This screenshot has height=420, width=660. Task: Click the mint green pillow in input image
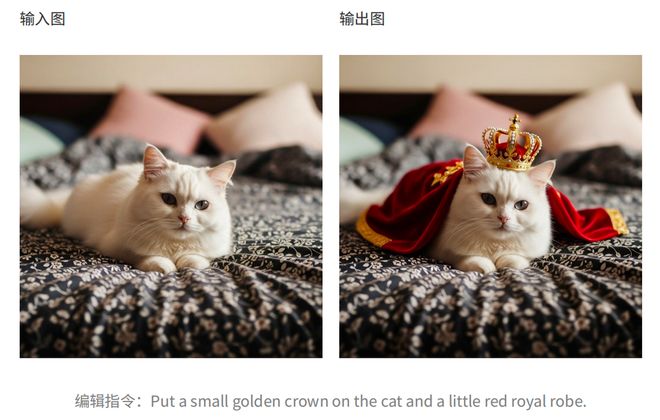[x=39, y=141]
